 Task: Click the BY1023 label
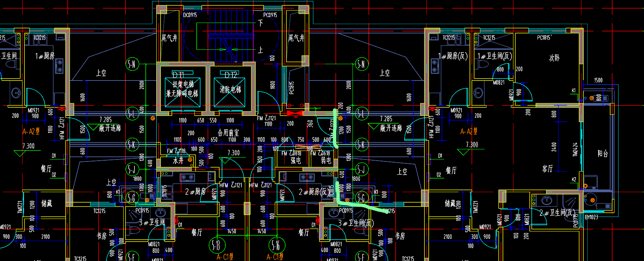(x=592, y=217)
